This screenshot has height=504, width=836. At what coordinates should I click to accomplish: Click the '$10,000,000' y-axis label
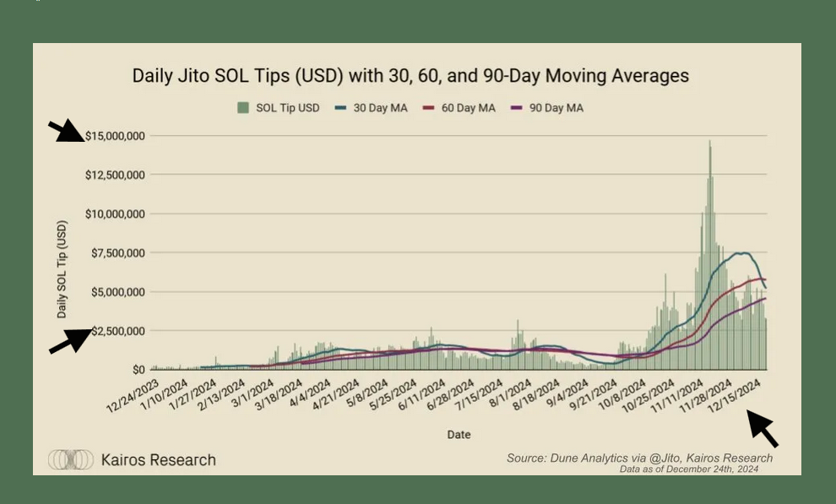tap(115, 214)
